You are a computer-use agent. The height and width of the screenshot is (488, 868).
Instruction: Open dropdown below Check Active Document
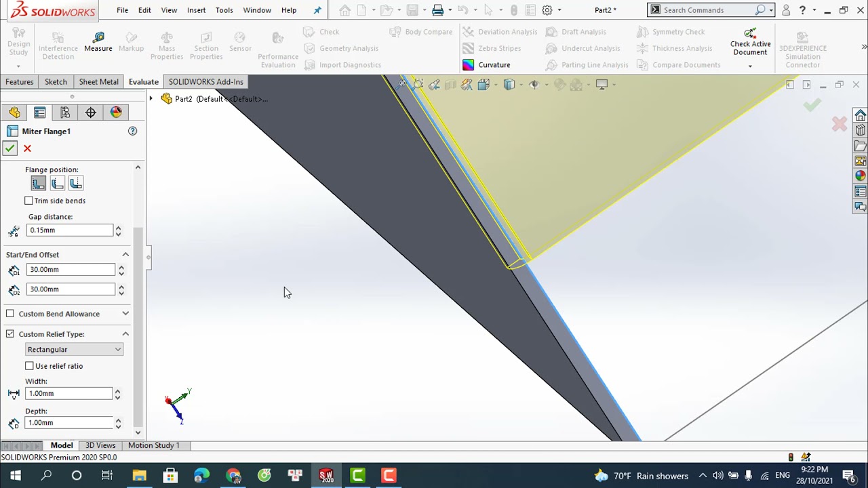750,66
